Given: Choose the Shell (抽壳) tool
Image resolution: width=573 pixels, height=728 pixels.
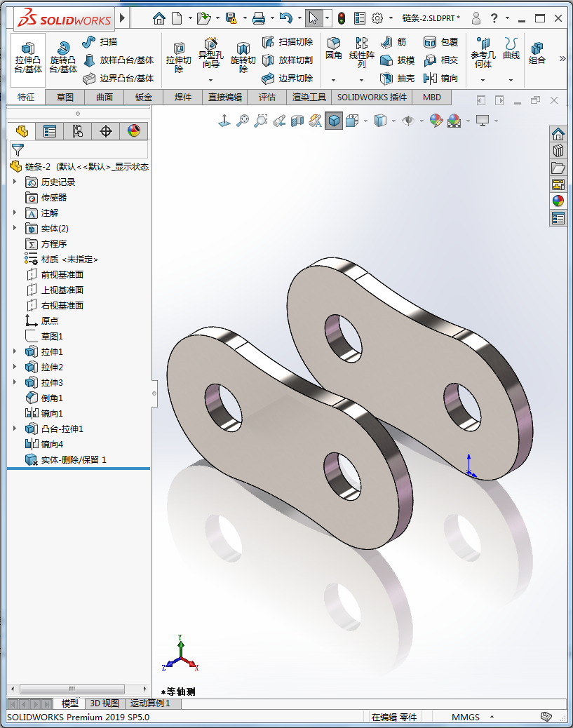Looking at the screenshot, I should [397, 78].
